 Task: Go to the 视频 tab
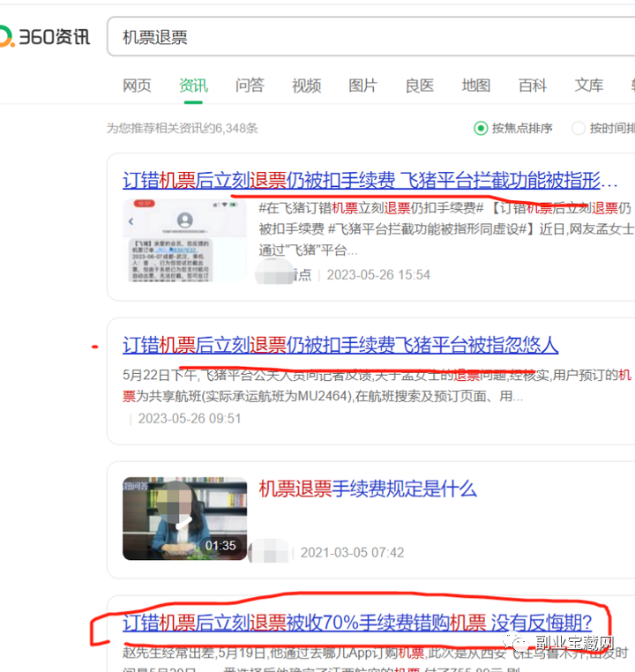point(306,86)
